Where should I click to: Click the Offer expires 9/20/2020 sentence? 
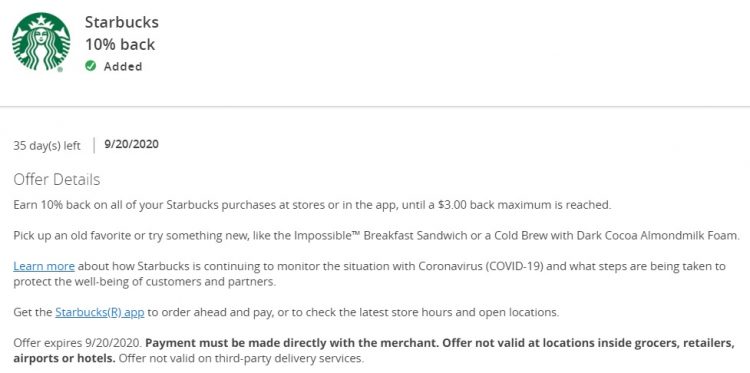[77, 343]
